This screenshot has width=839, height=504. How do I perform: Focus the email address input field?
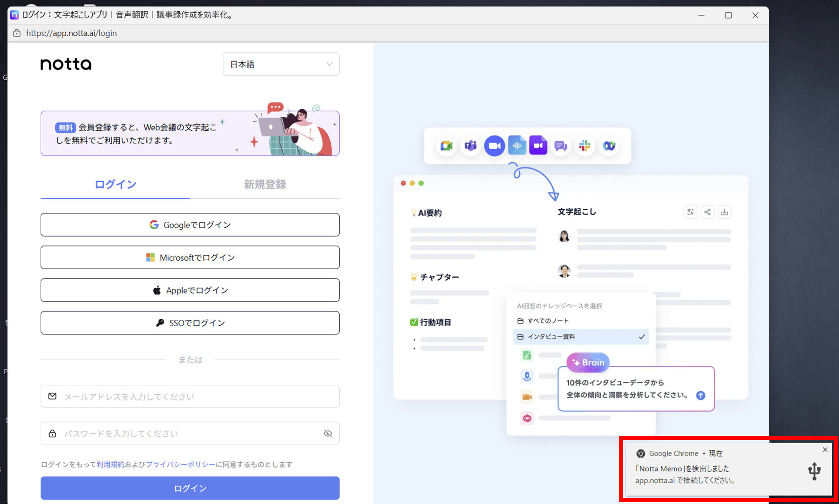pos(190,396)
